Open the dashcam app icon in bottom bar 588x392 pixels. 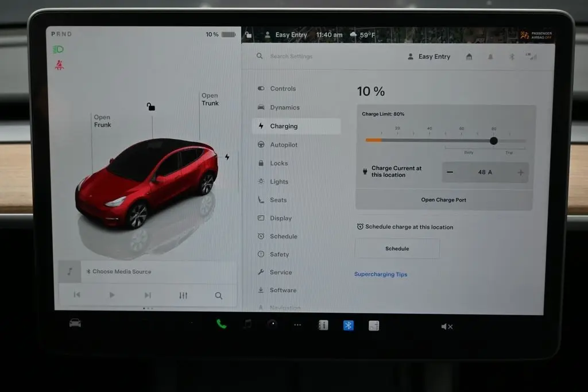pyautogui.click(x=273, y=324)
